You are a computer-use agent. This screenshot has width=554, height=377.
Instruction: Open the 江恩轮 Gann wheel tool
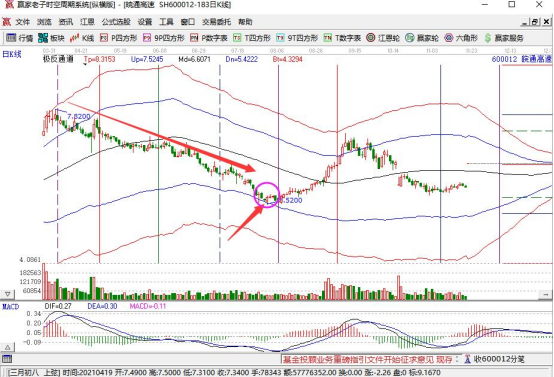[x=383, y=38]
